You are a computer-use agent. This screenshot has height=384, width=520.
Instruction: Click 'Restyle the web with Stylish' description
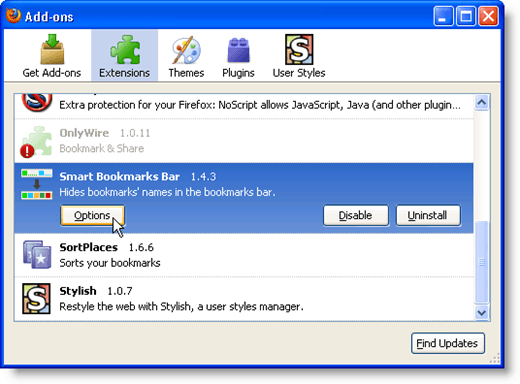tap(181, 306)
